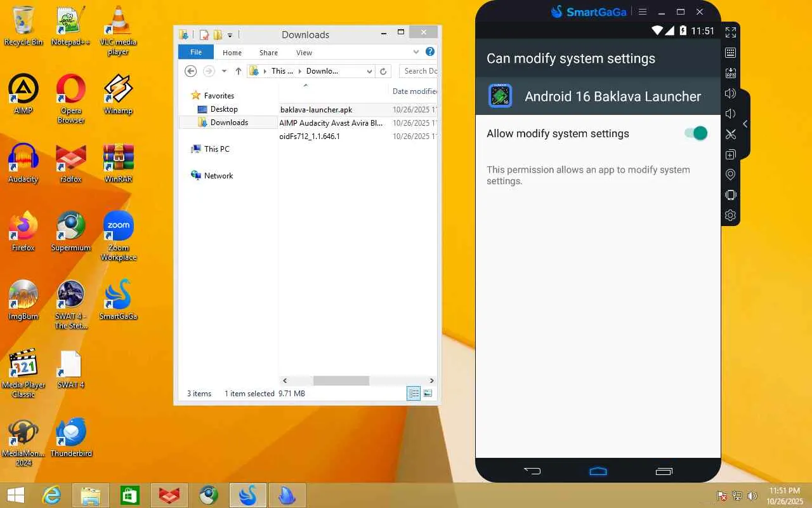Click the This PC breadcrumb in address bar

click(282, 71)
